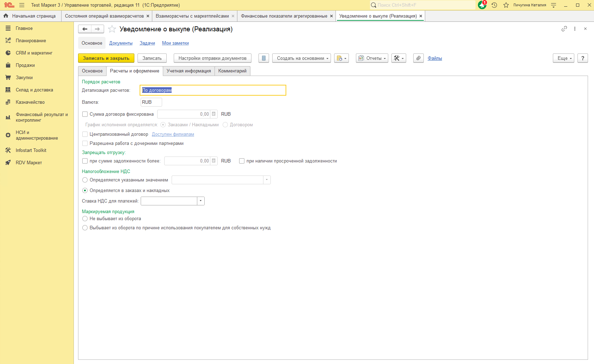Select Не выбывает из оборота radio
Image resolution: width=594 pixels, height=364 pixels.
tap(85, 219)
